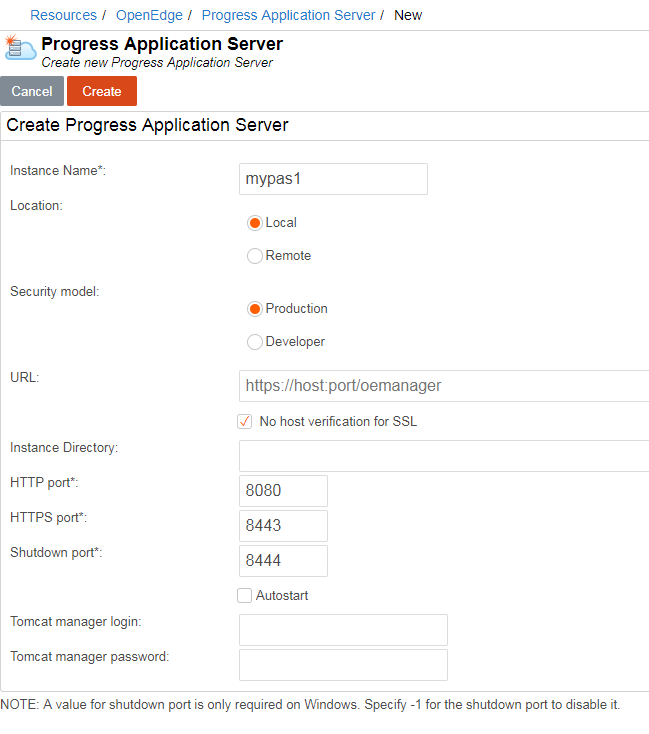Viewport: 649px width, 734px height.
Task: Click the Tomcat manager password field
Action: (x=343, y=665)
